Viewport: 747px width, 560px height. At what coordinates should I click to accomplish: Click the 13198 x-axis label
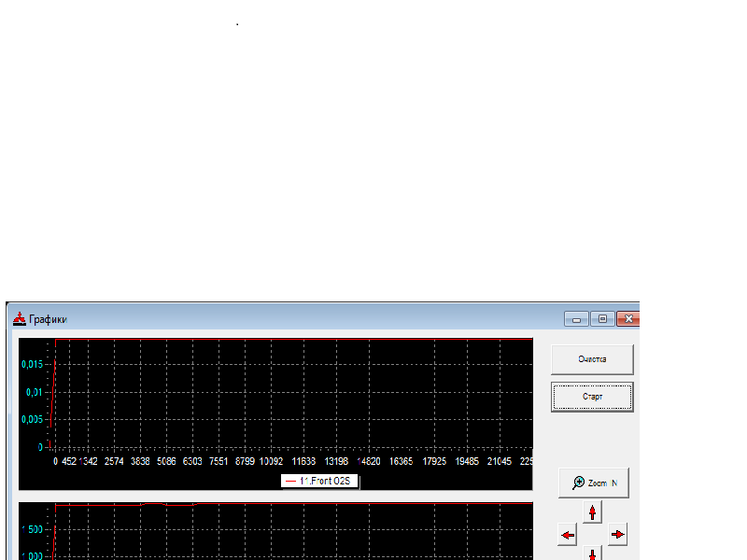point(336,461)
